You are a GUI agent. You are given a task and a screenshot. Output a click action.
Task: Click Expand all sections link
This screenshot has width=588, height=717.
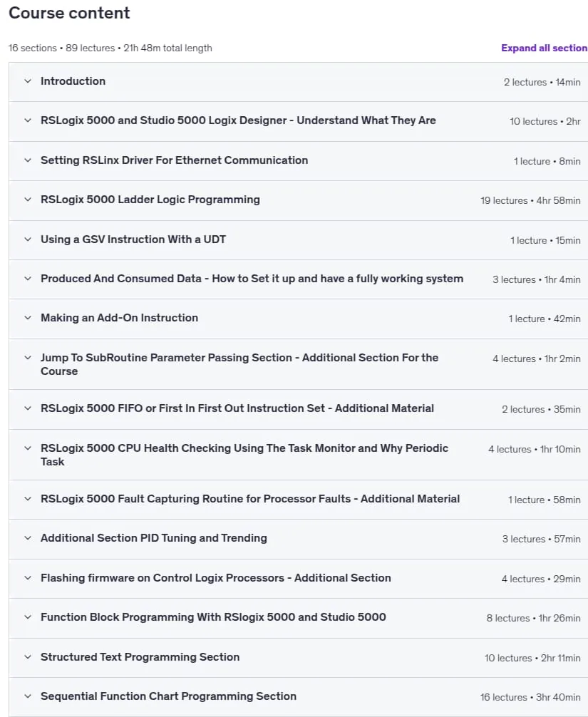pyautogui.click(x=544, y=48)
